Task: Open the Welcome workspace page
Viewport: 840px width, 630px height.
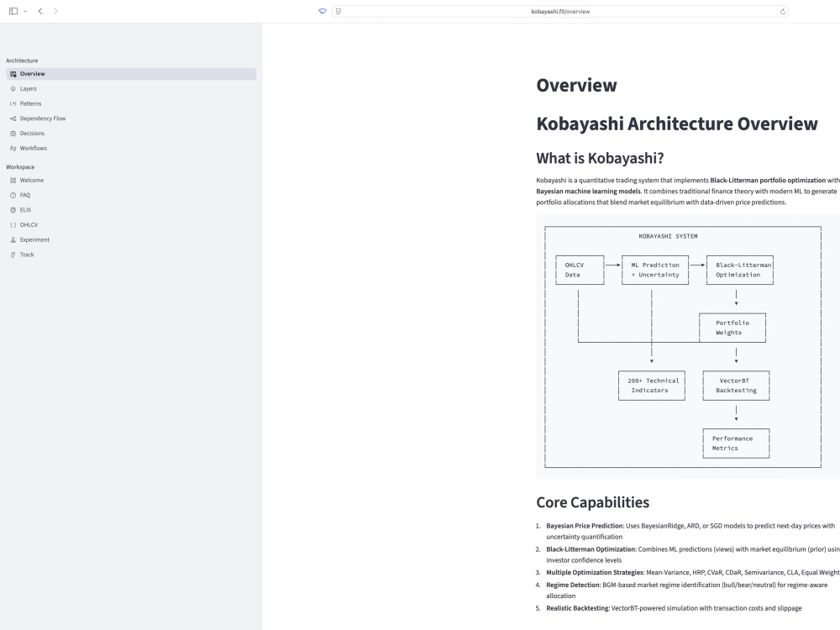Action: 131,181
